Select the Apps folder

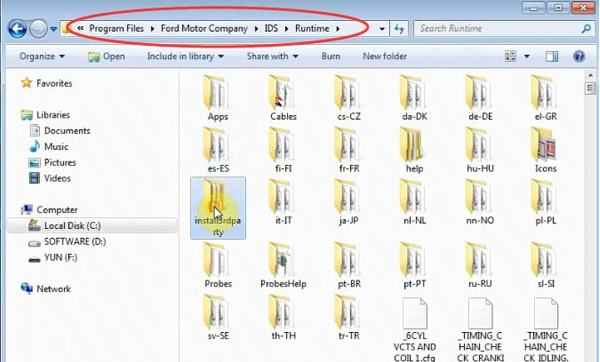(218, 98)
